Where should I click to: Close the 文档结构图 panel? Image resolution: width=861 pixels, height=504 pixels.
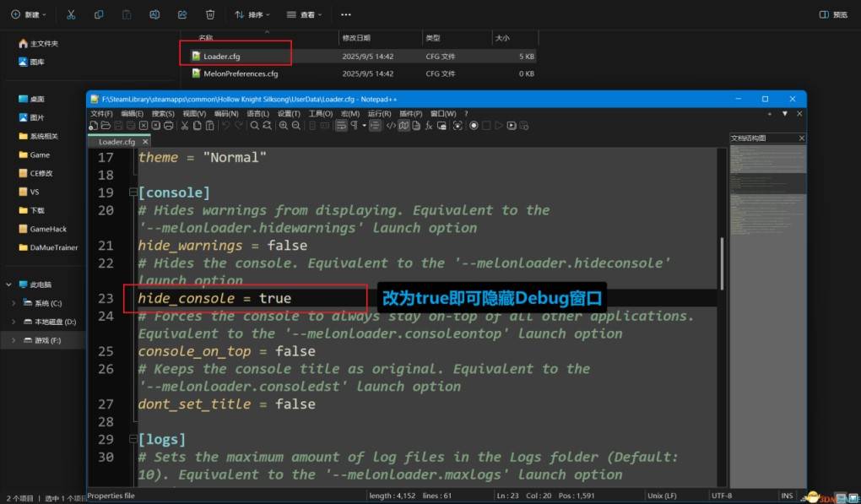(802, 138)
